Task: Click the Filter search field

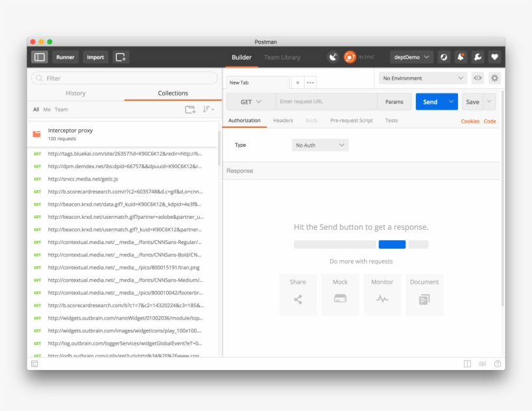Action: click(x=124, y=78)
